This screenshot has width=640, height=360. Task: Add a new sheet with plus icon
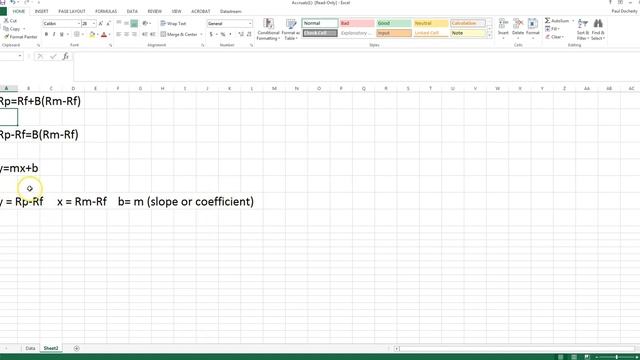click(76, 348)
